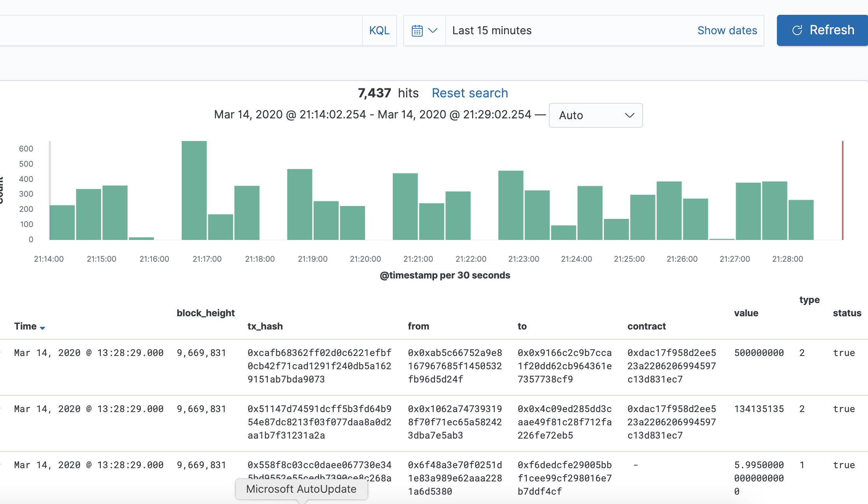
Task: Click Reset search link
Action: [x=469, y=93]
